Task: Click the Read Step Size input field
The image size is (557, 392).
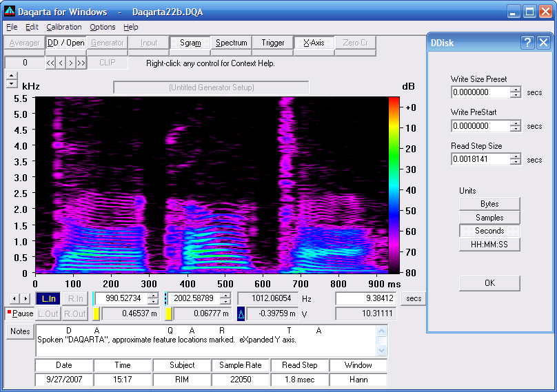Action: pos(481,159)
